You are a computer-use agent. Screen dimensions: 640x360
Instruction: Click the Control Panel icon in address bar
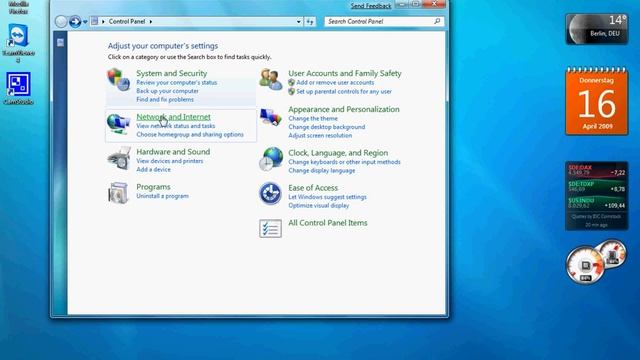coord(95,21)
